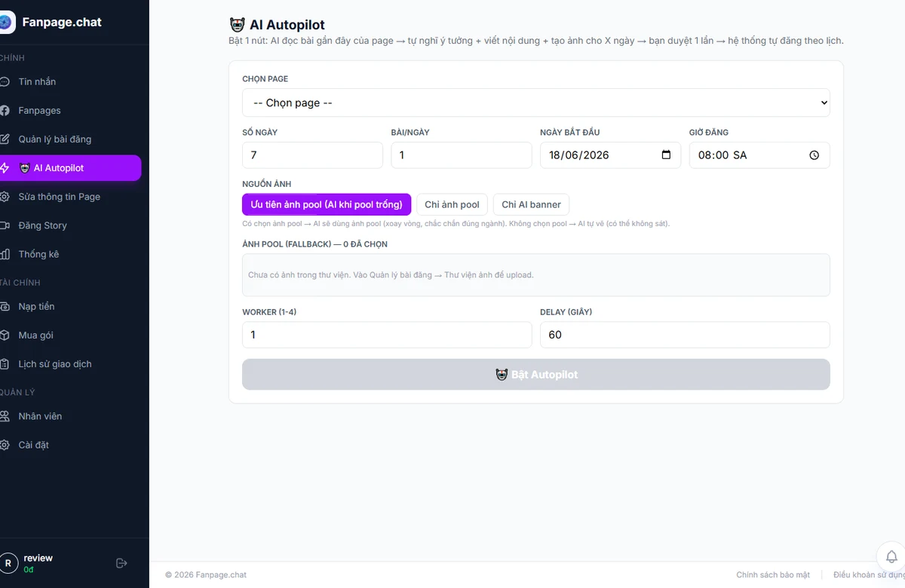Click the Bật Autopilot button
Viewport: 905px width, 588px height.
pyautogui.click(x=535, y=375)
